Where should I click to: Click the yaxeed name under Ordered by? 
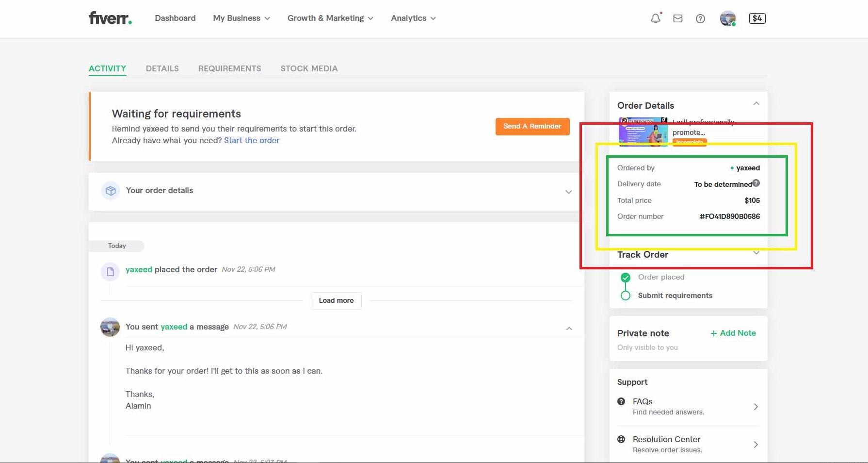click(x=748, y=168)
